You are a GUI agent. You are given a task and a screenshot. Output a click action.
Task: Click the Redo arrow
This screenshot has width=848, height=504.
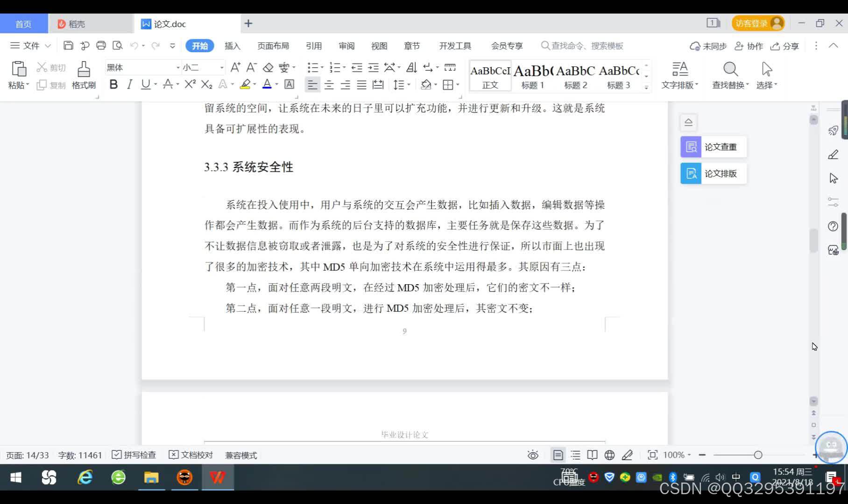click(x=155, y=46)
